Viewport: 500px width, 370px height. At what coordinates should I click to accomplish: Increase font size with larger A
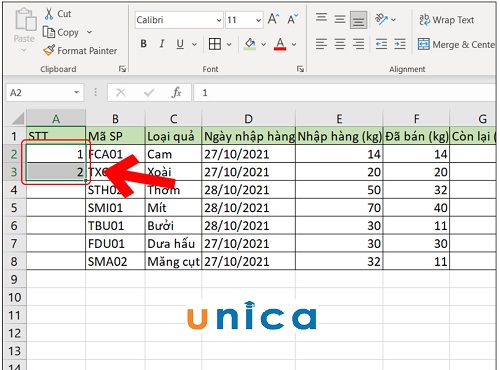273,19
